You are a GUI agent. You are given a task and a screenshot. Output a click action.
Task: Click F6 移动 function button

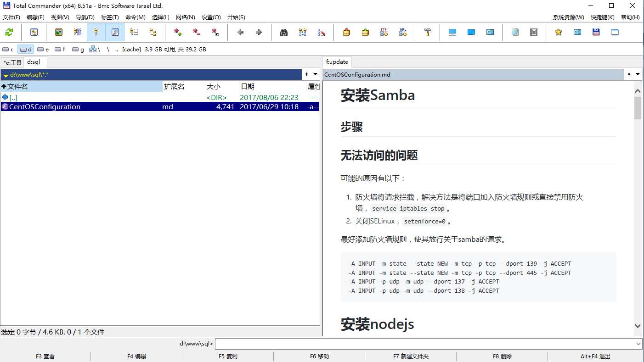coord(319,356)
